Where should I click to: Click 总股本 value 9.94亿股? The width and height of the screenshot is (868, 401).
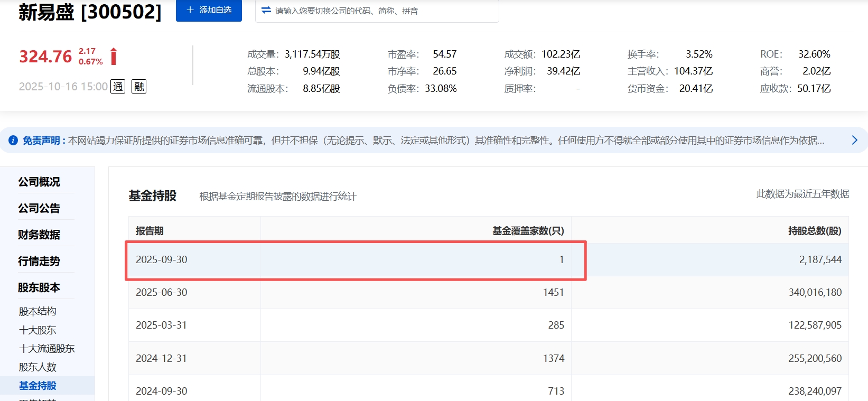321,71
